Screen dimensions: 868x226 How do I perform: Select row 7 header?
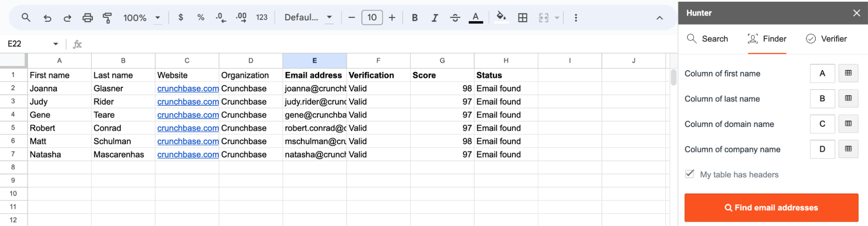(13, 154)
